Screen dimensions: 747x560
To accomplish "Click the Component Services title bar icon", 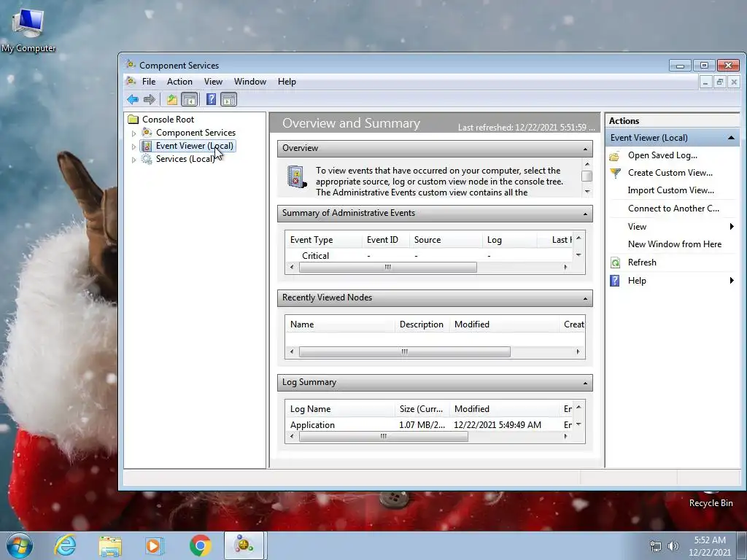I will (x=130, y=64).
